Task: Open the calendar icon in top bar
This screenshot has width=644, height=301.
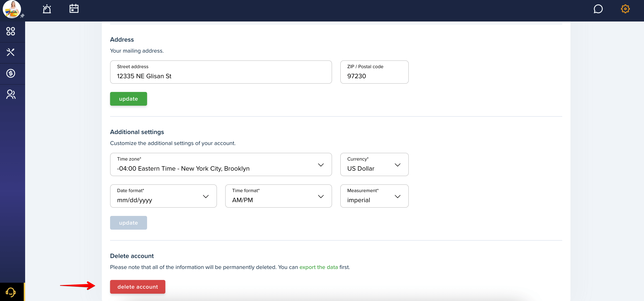Action: pos(74,8)
